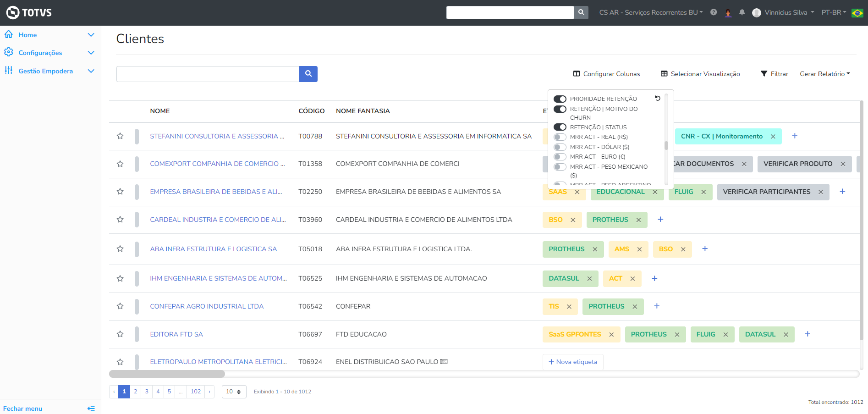The width and height of the screenshot is (868, 414).
Task: Click the column list scrollbar thumb
Action: (666, 145)
